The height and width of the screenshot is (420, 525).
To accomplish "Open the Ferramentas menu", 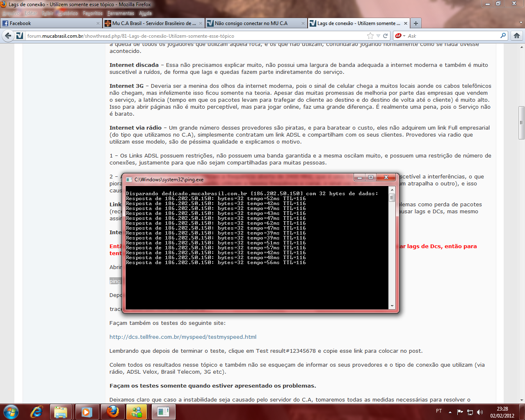I will point(121,13).
